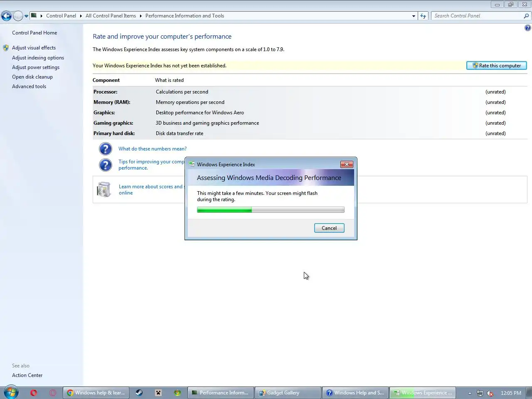Open the address bar history dropdown
The width and height of the screenshot is (532, 399).
pyautogui.click(x=414, y=16)
